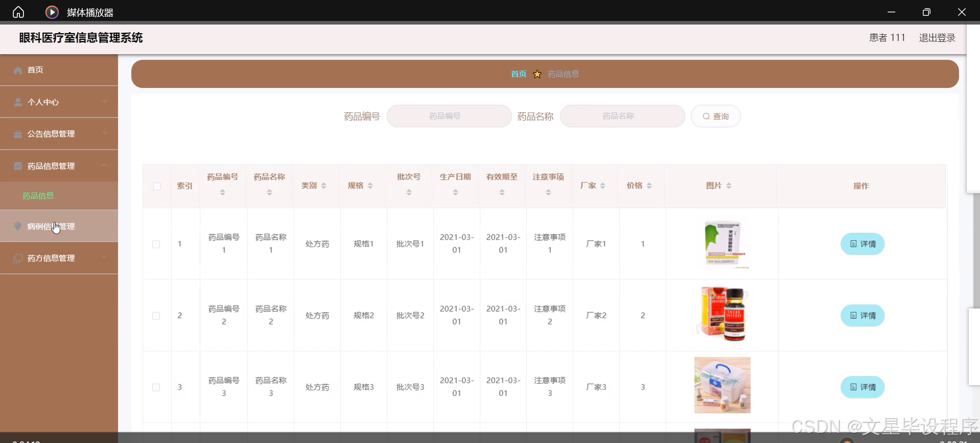
Task: Tick the checkbox for row 1
Action: tap(156, 244)
